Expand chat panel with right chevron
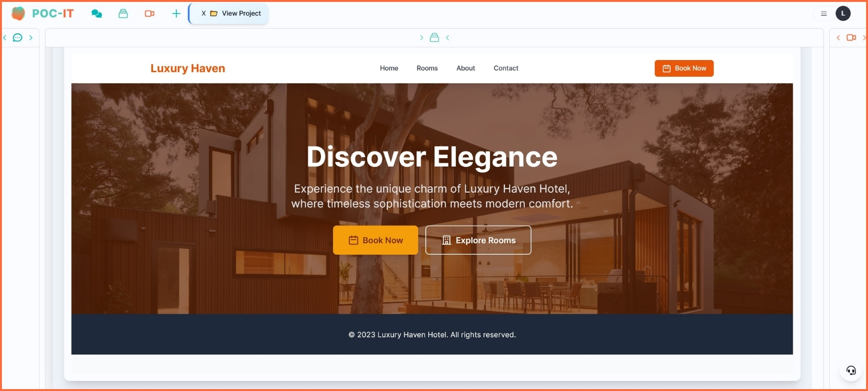The width and height of the screenshot is (868, 391). click(31, 38)
